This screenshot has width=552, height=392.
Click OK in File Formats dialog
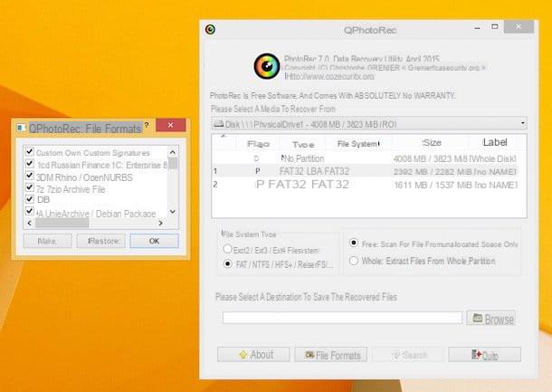pos(154,241)
